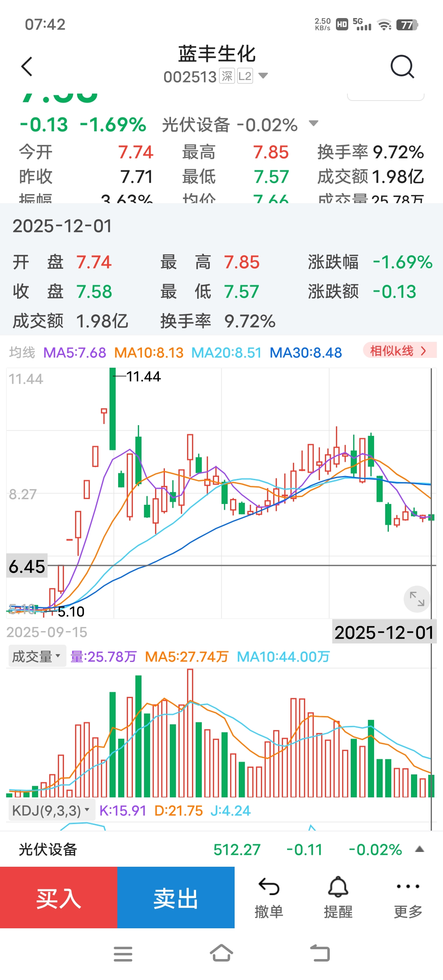Open the search magnifier icon
443x980 pixels.
tap(402, 66)
